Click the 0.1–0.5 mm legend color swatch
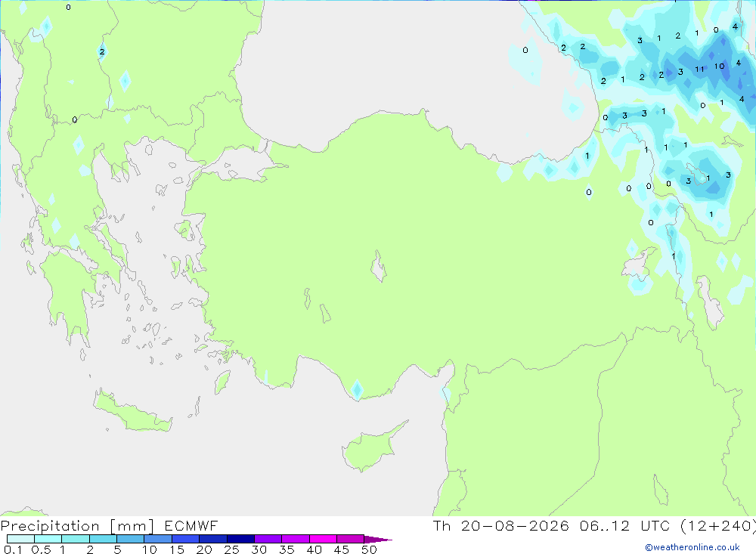The width and height of the screenshot is (756, 554). (x=20, y=539)
